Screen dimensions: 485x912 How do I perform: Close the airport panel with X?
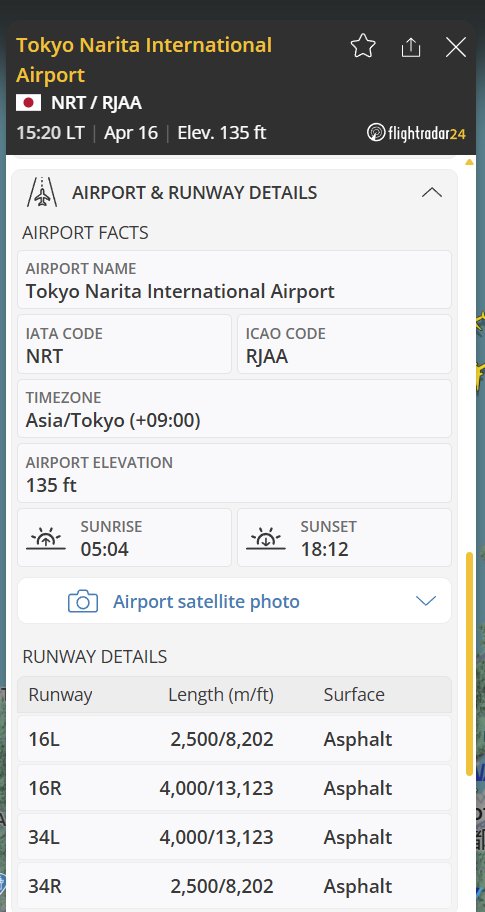(x=455, y=47)
